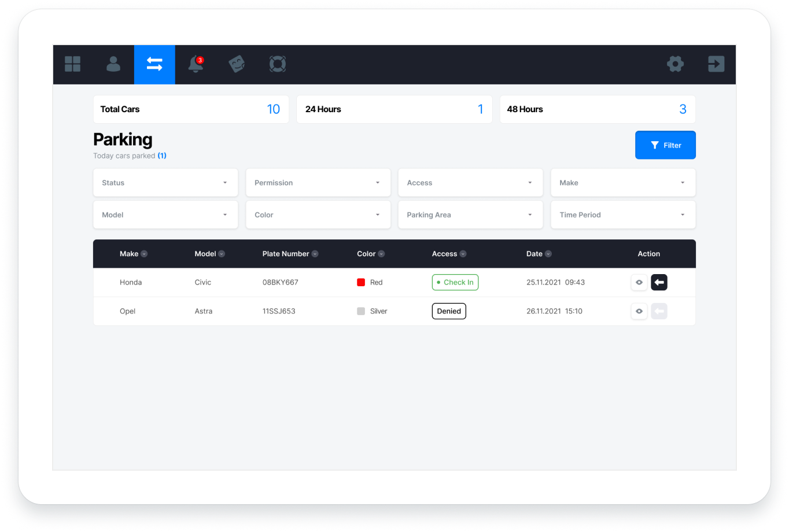View Opel Astra details eye icon
Viewport: 789px width, 532px height.
pyautogui.click(x=639, y=311)
